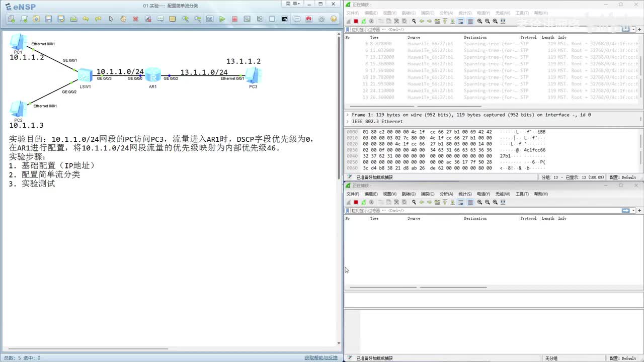Click find packet magnifier in lower Wireshark

pyautogui.click(x=414, y=202)
